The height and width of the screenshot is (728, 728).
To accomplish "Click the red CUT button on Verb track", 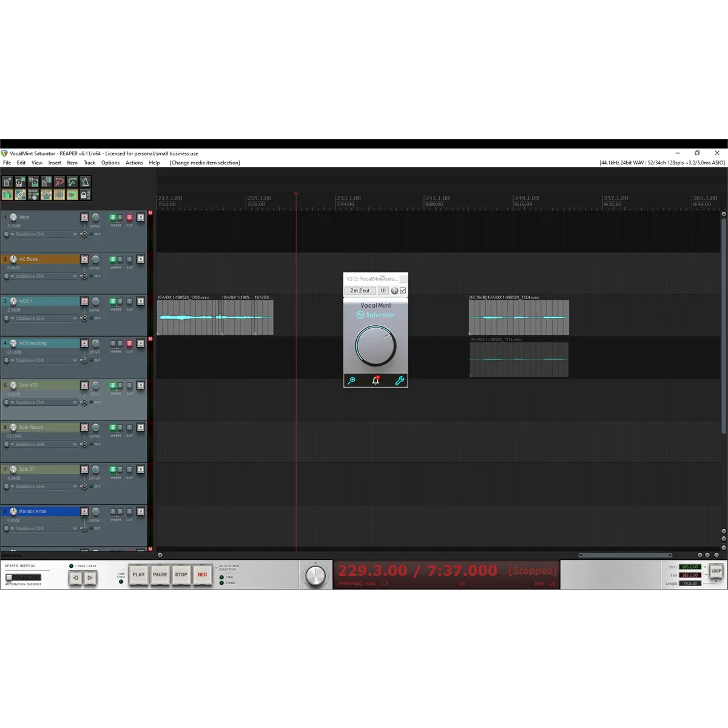I will click(129, 217).
